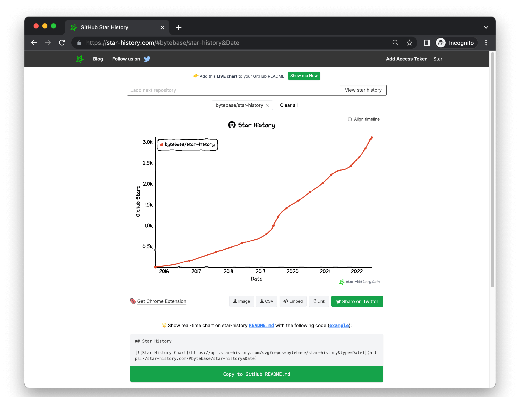Expand the tab search chevron

pyautogui.click(x=486, y=28)
